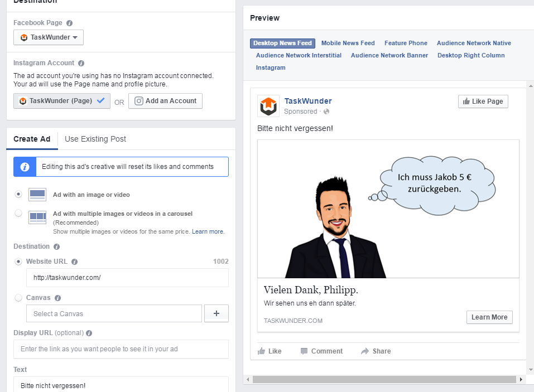
Task: Select the Desktop Right Column preview
Action: (471, 55)
